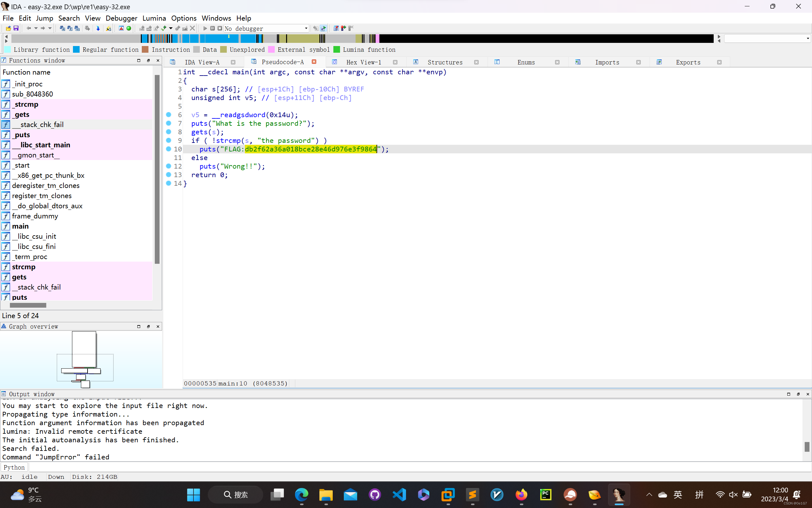Click the breakpoint list toolbar icon
The width and height of the screenshot is (812, 508).
pyautogui.click(x=336, y=29)
